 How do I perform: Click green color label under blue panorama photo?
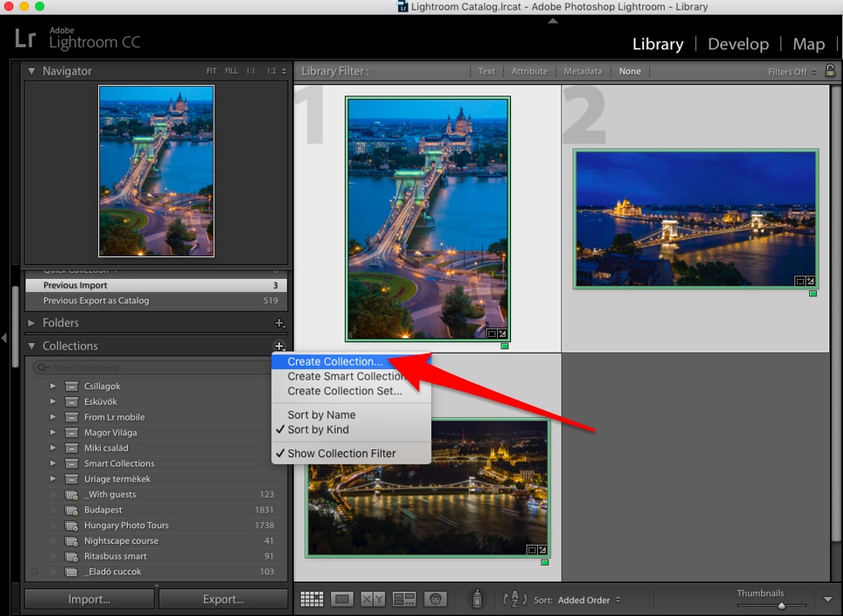pyautogui.click(x=813, y=294)
